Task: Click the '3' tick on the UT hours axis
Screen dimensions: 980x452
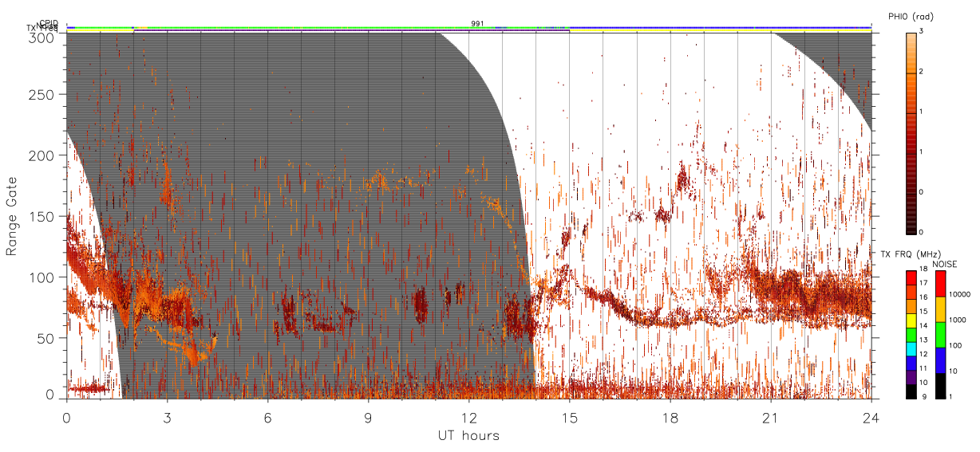Action: pyautogui.click(x=168, y=417)
